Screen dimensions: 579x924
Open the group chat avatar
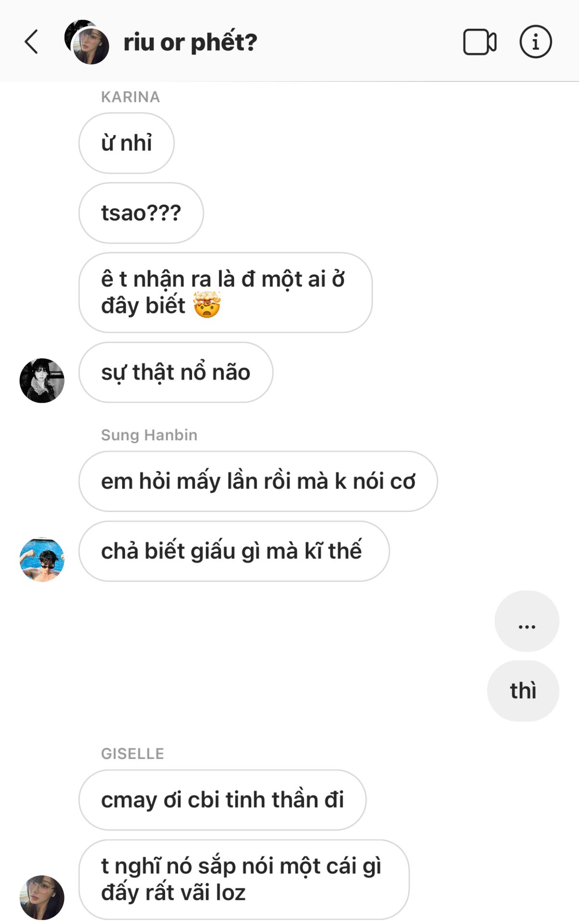[x=87, y=42]
